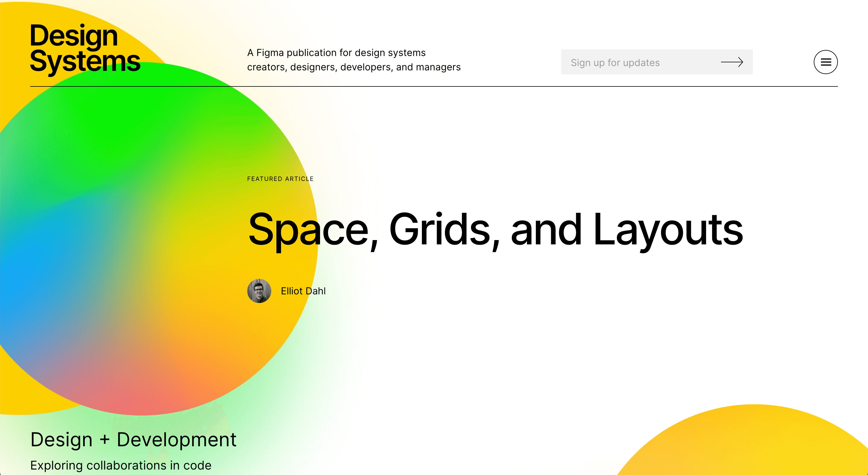Click the 'A Figma publication' tagline text
This screenshot has width=868, height=475.
[336, 53]
